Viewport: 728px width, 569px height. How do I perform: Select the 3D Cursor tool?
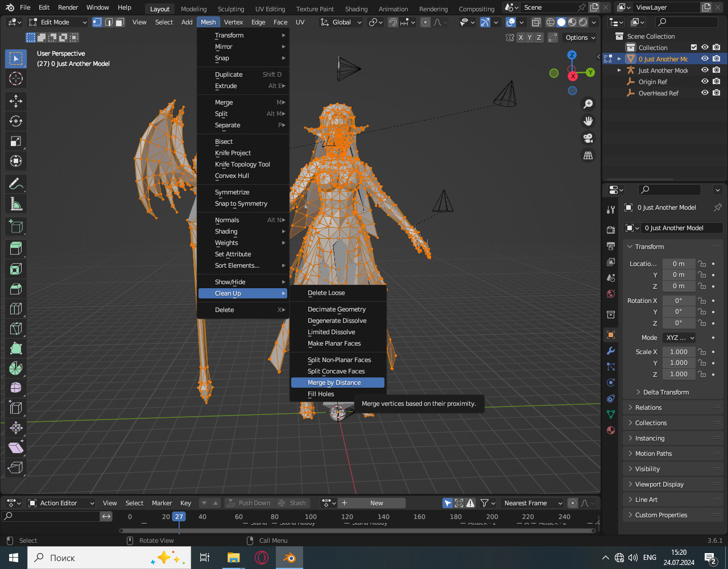(16, 78)
